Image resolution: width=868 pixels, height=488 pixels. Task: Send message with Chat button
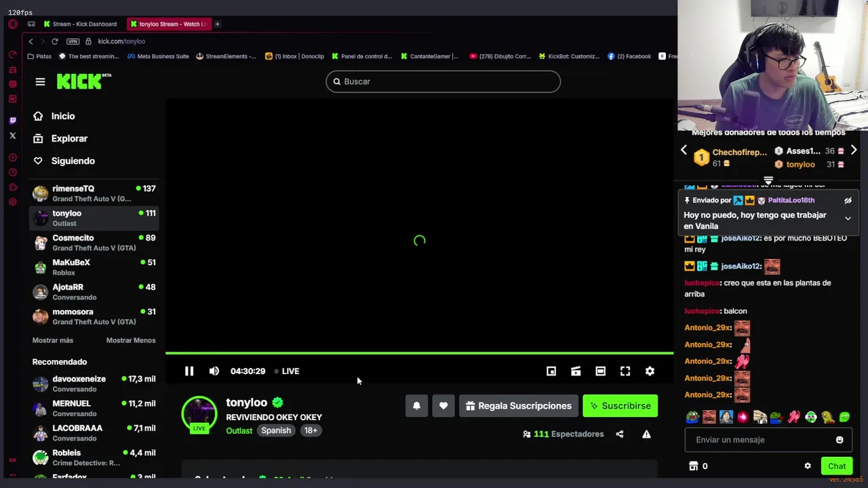click(x=837, y=466)
